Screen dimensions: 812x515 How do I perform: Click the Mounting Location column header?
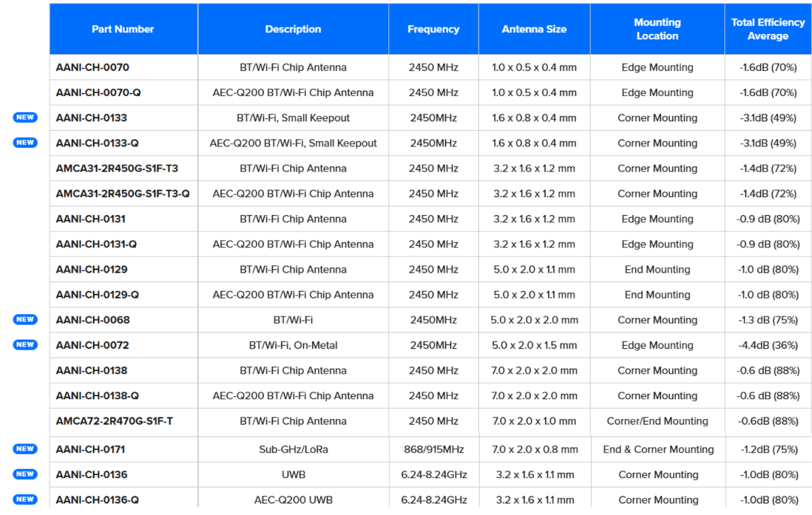[x=657, y=29]
